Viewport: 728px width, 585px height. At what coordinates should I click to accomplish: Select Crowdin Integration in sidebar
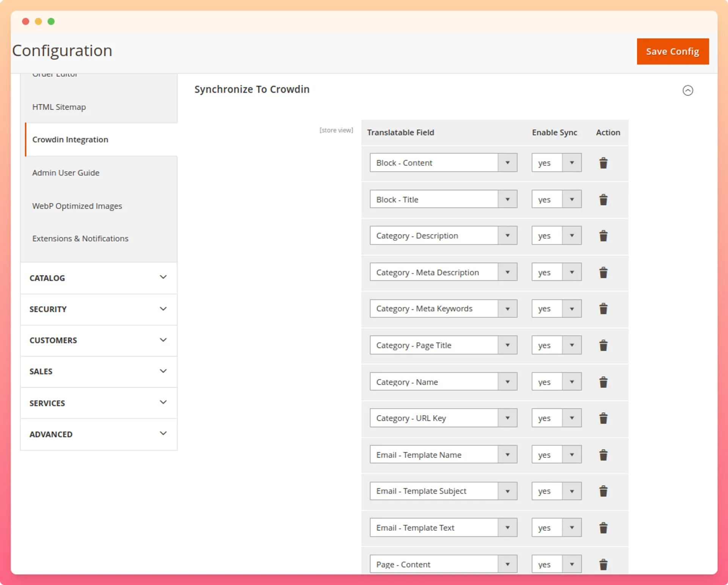[70, 140]
